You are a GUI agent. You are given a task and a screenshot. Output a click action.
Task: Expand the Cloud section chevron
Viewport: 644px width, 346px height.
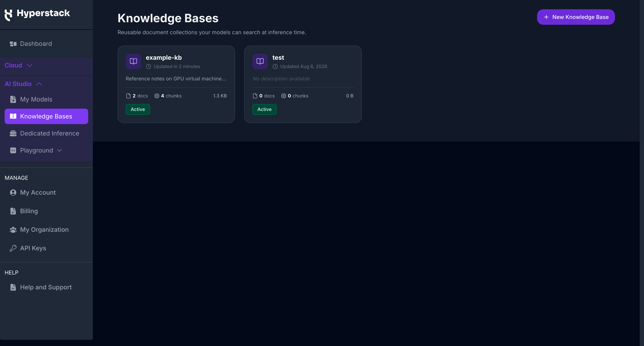point(30,66)
